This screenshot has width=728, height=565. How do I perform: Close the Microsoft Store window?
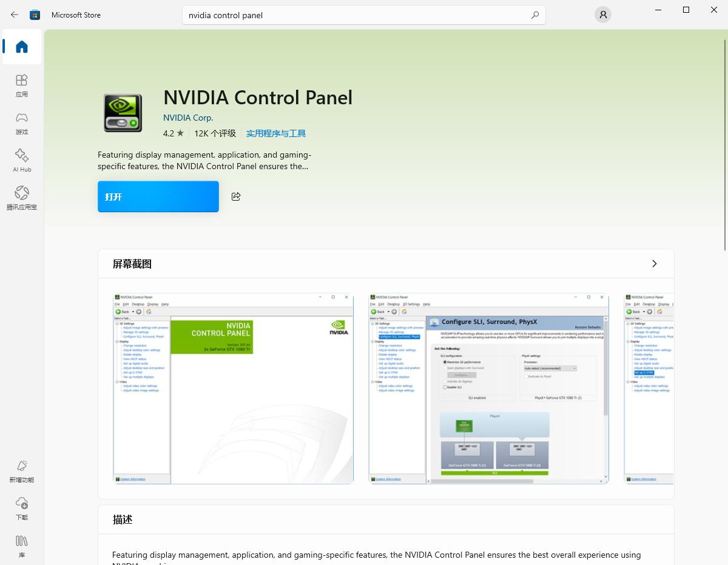point(714,10)
